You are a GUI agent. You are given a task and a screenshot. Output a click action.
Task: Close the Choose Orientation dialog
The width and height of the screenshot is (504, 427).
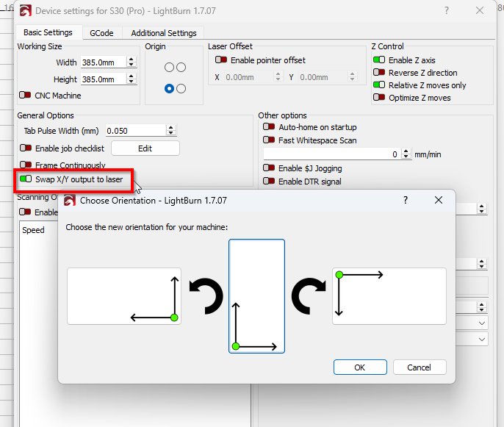(439, 200)
